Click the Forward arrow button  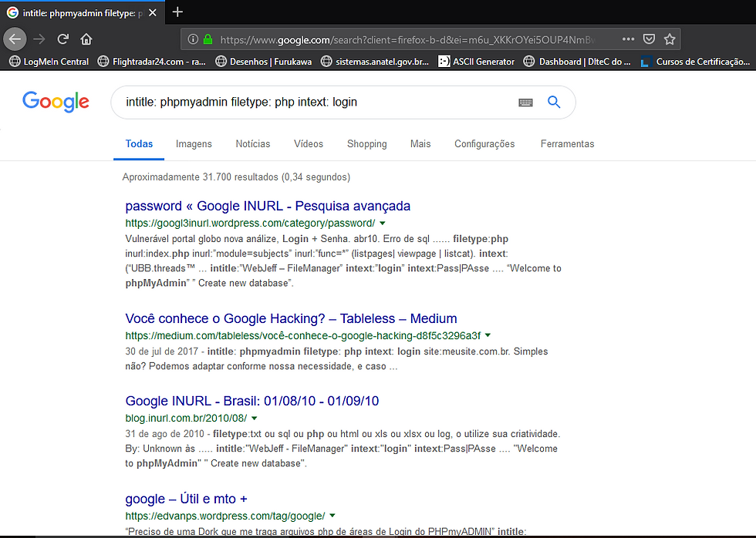[39, 39]
